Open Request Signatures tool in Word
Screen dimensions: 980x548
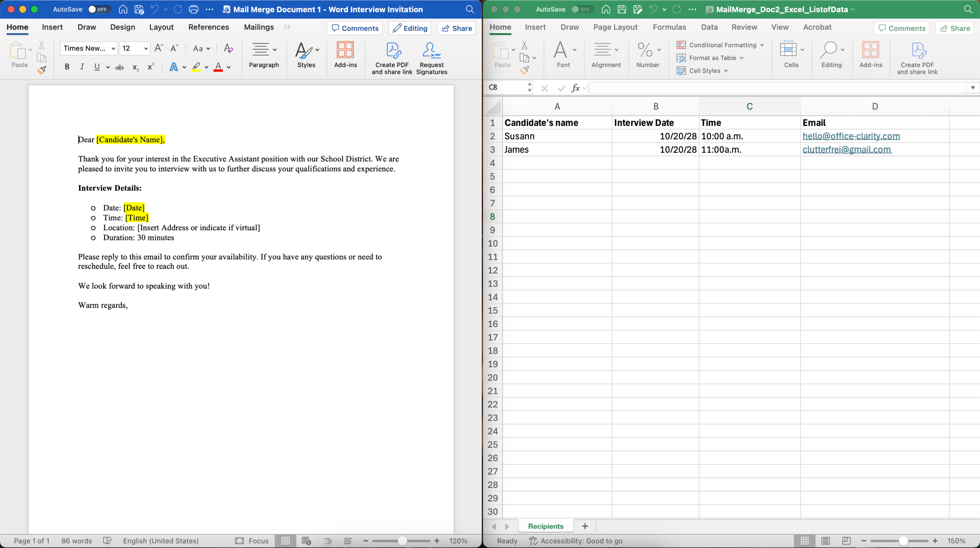(x=431, y=58)
